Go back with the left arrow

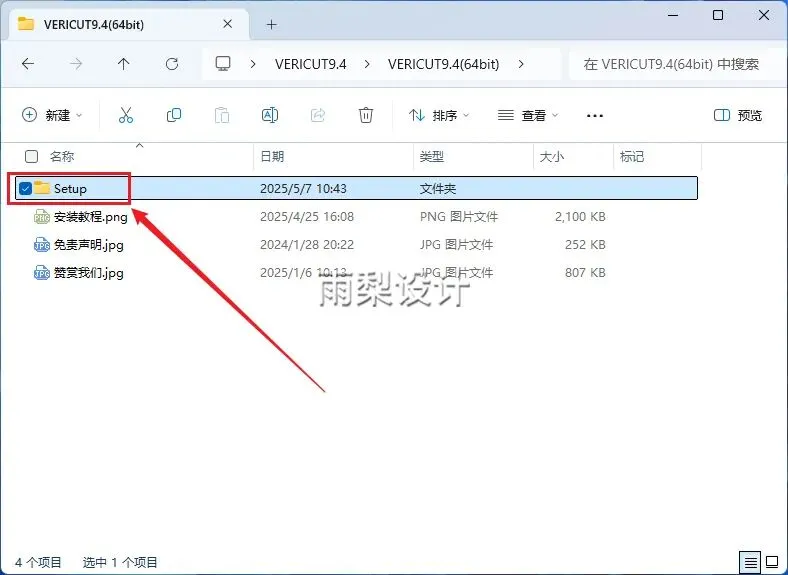pos(28,64)
